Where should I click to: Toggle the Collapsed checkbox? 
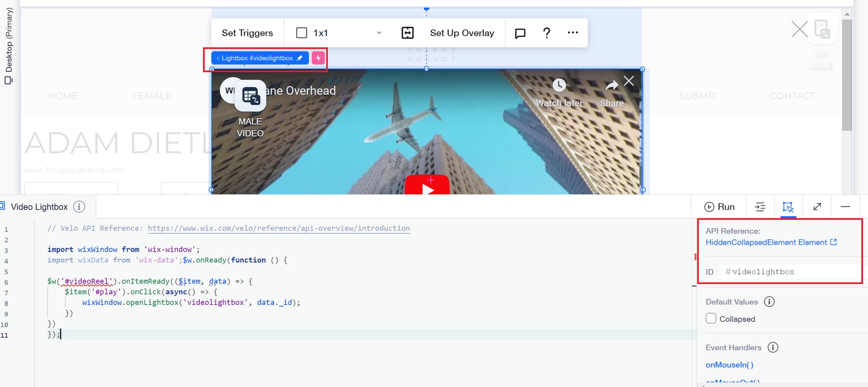click(711, 318)
